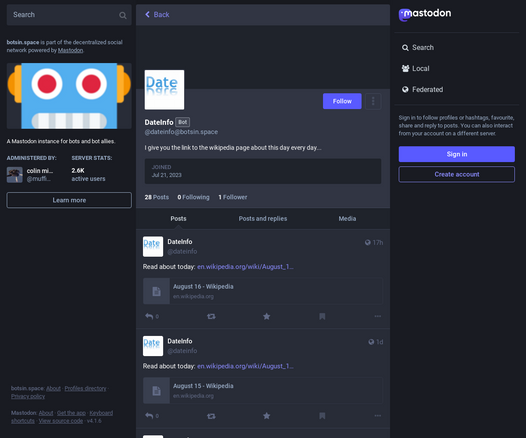Open the botsin.space About footer link
The height and width of the screenshot is (438, 526).
click(x=53, y=388)
